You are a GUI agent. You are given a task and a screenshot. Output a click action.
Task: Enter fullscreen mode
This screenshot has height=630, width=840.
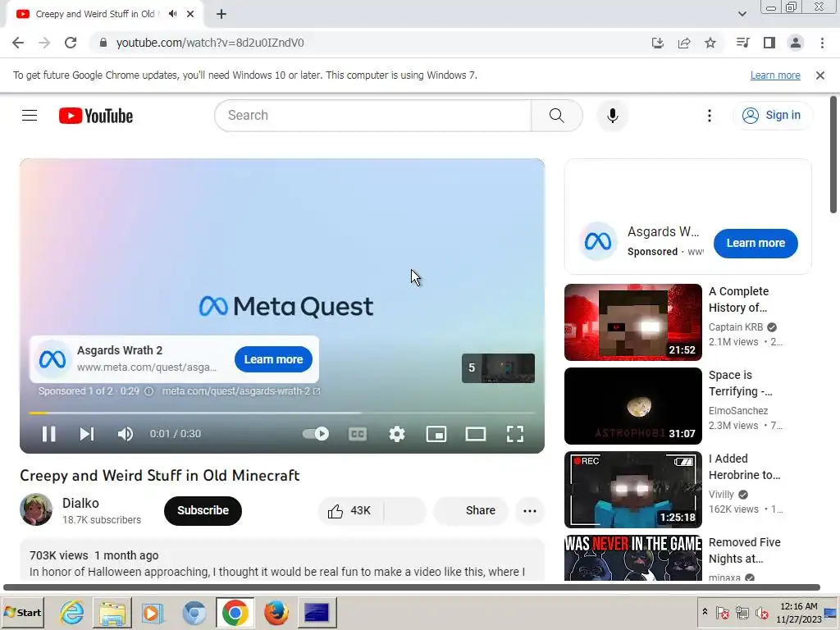tap(515, 434)
